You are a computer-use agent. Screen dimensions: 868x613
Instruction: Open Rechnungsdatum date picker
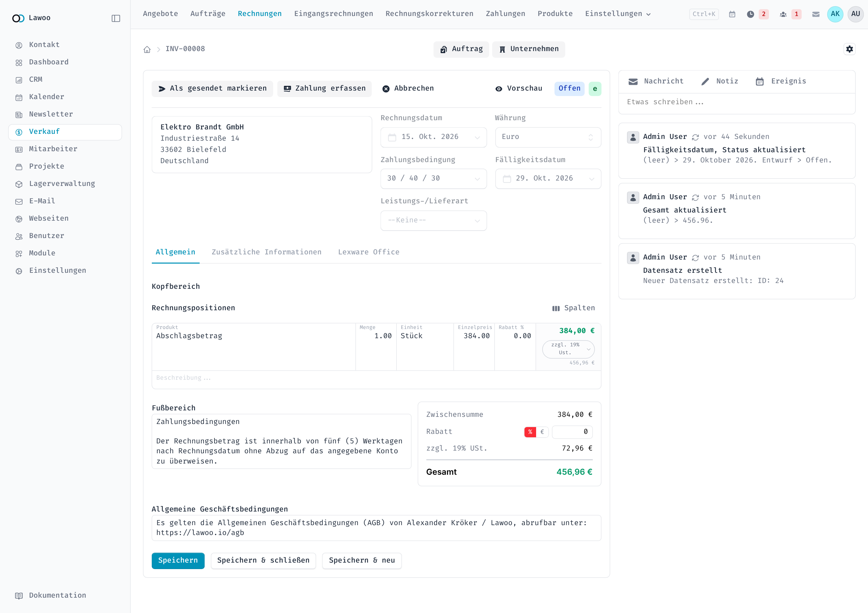tap(433, 137)
